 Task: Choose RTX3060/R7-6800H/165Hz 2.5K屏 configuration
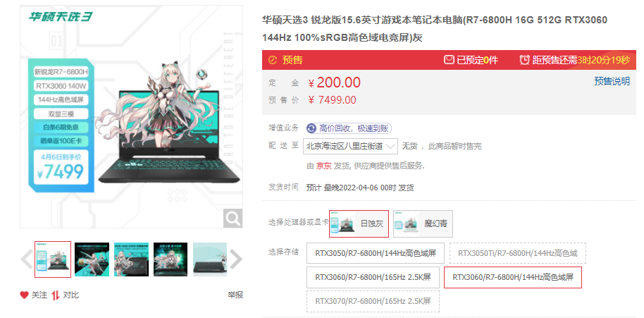373,277
